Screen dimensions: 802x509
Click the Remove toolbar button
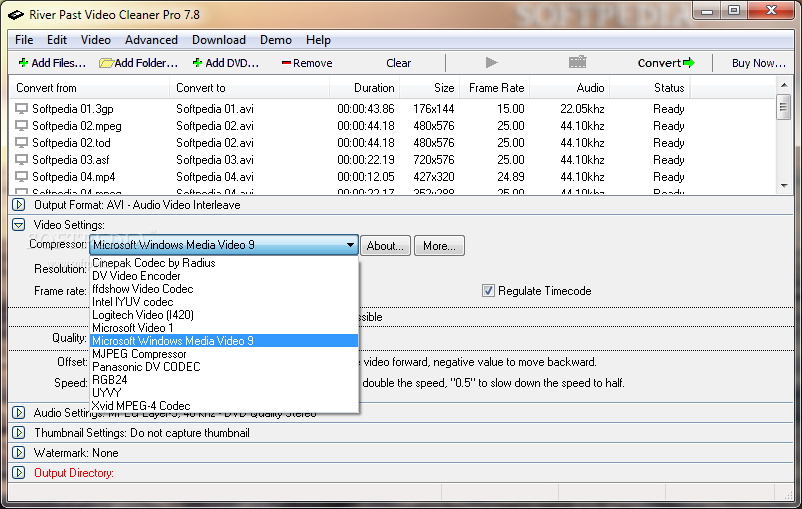(307, 63)
